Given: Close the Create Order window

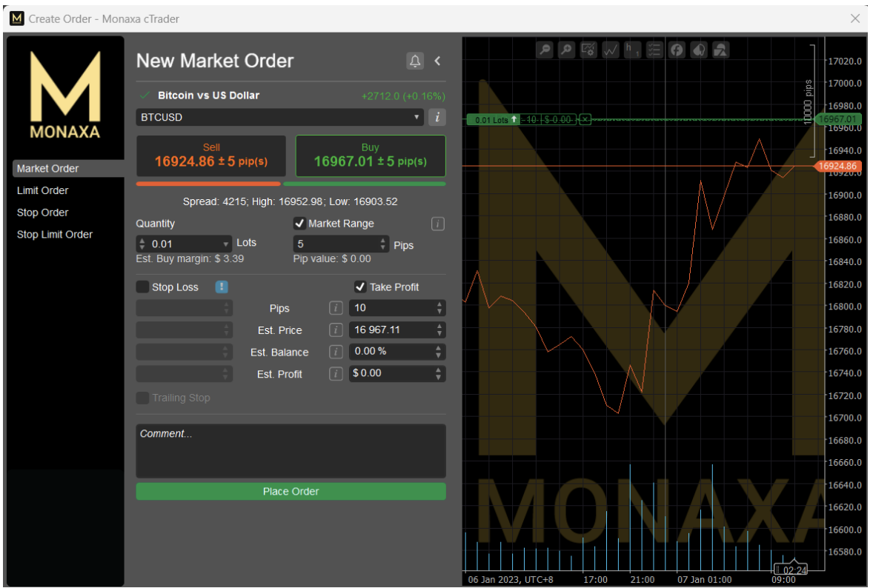Looking at the screenshot, I should pos(855,19).
